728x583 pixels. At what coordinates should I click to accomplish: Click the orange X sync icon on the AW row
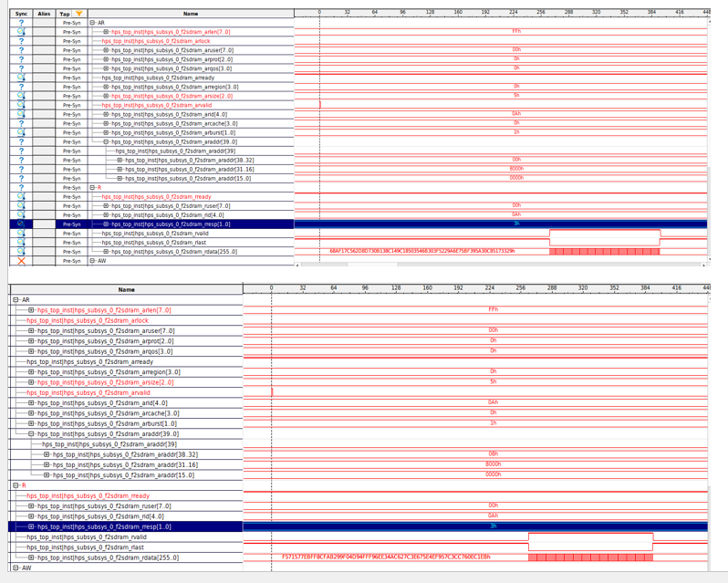coord(21,261)
